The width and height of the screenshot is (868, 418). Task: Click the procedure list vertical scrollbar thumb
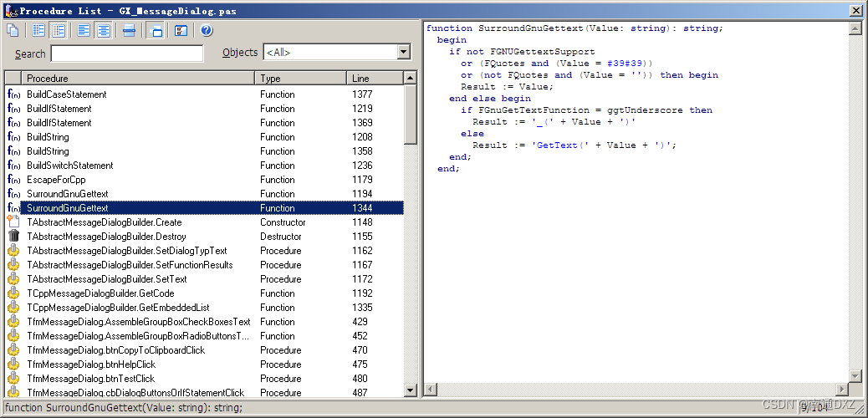(411, 114)
